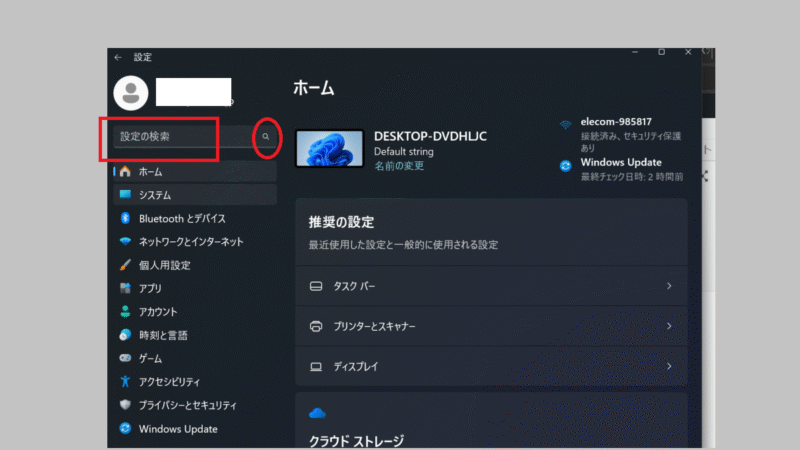Open the ゲーム gaming section
Image resolution: width=800 pixels, height=450 pixels.
[195, 359]
